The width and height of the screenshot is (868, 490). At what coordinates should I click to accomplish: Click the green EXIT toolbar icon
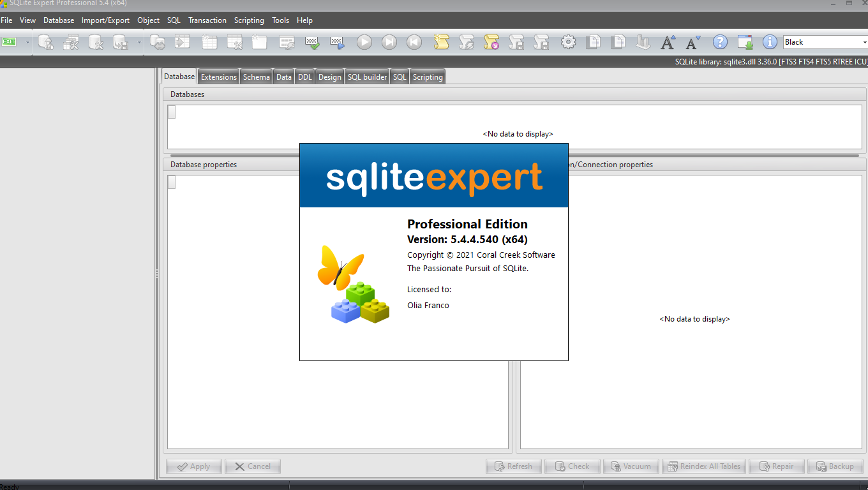click(x=9, y=42)
